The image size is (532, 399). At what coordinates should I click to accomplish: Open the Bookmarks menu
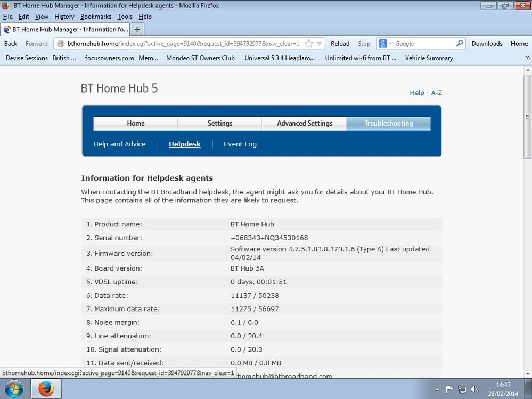[x=96, y=17]
